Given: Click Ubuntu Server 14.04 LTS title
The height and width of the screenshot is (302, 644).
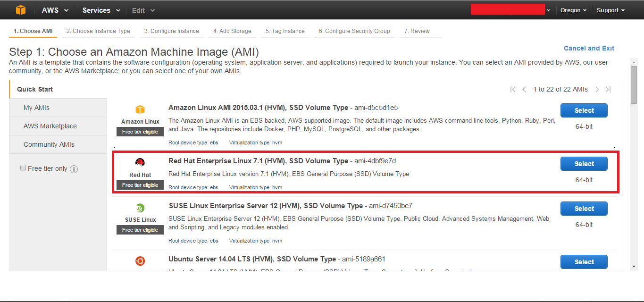Looking at the screenshot, I should click(252, 259).
